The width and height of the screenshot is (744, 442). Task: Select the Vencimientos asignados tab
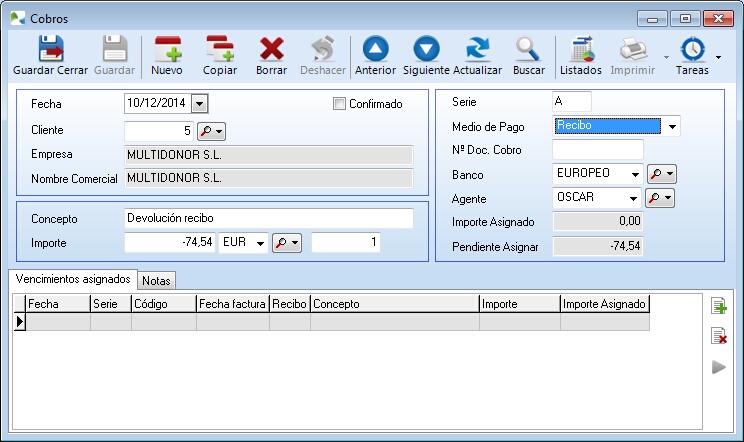[x=73, y=280]
